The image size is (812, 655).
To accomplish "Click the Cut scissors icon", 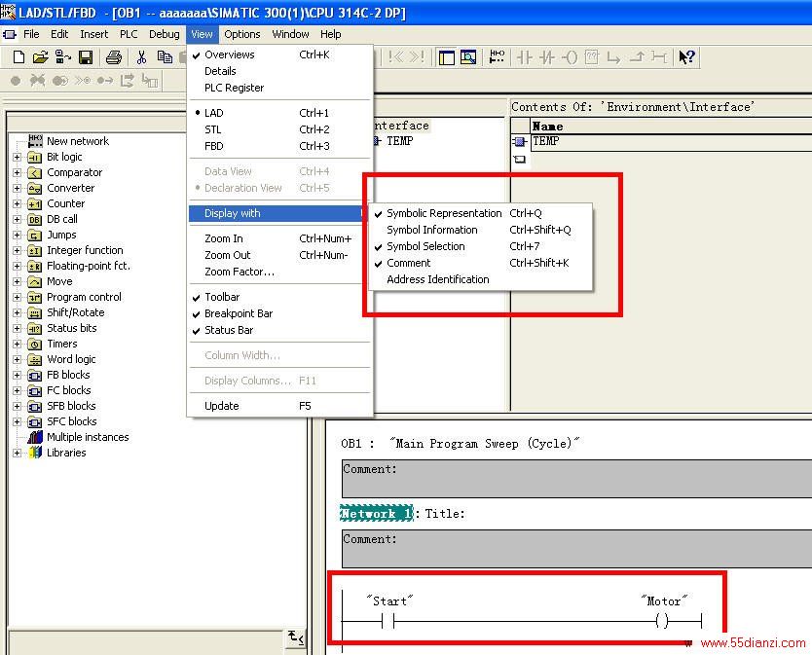I will [x=141, y=57].
